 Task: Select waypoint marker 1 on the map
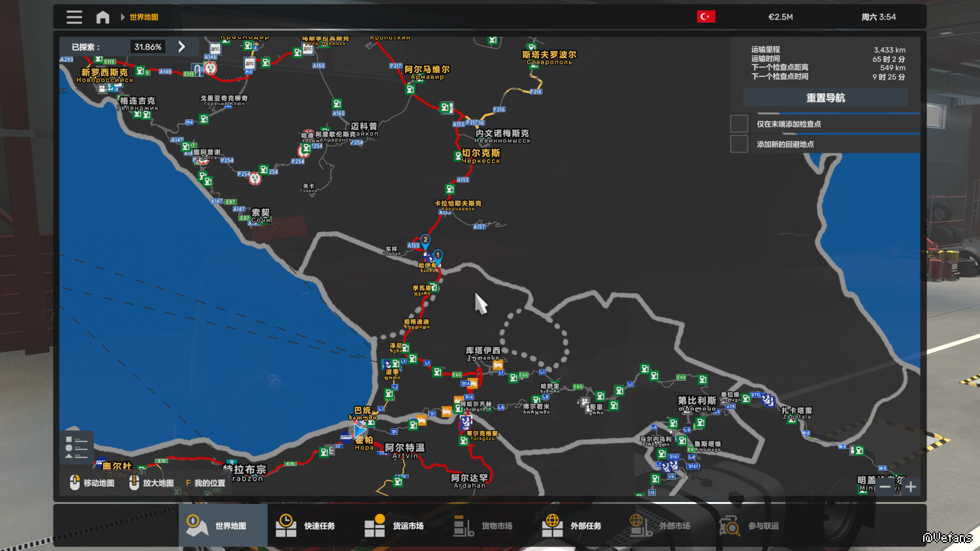click(x=437, y=256)
